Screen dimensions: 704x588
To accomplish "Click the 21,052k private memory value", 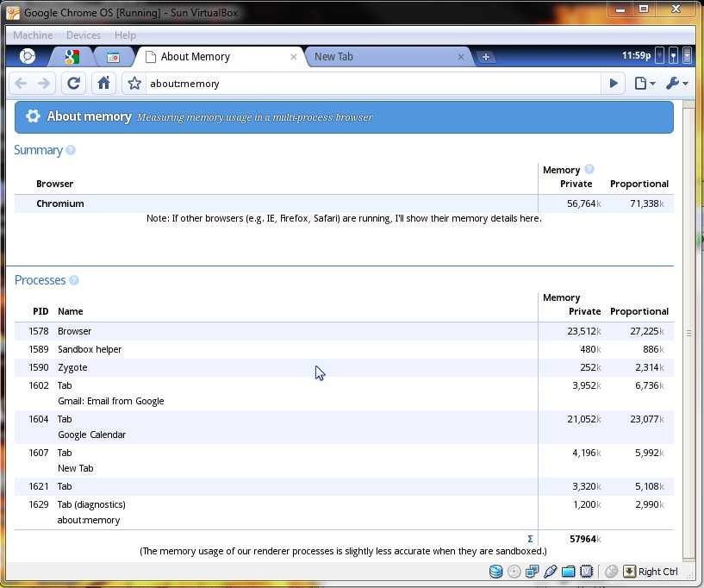I will tap(583, 419).
